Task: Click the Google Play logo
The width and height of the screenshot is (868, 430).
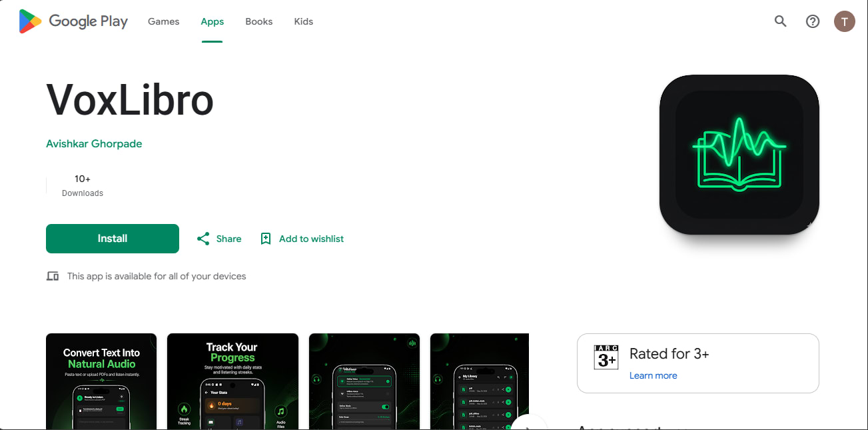Action: pos(73,21)
